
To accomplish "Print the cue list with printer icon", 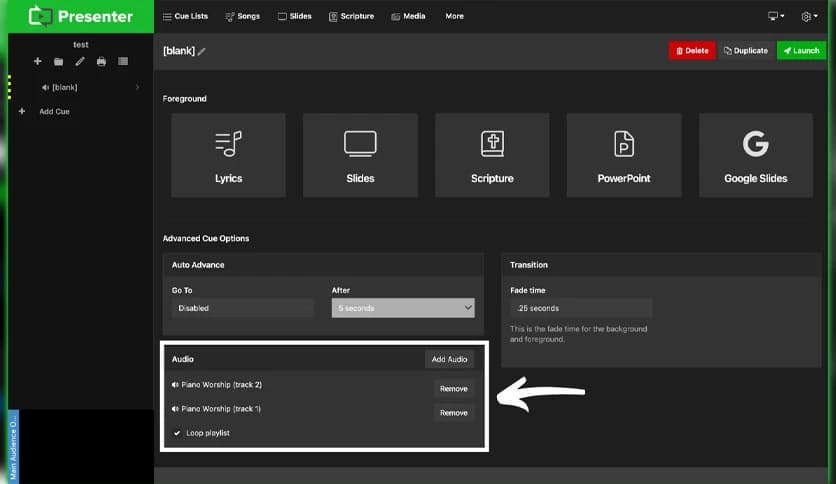I will [101, 62].
